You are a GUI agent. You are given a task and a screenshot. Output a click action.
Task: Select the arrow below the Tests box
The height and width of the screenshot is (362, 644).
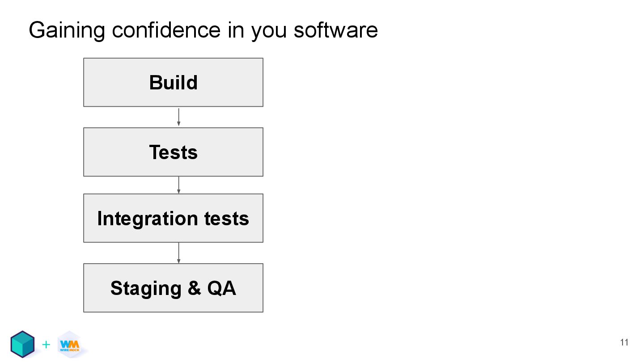point(179,185)
